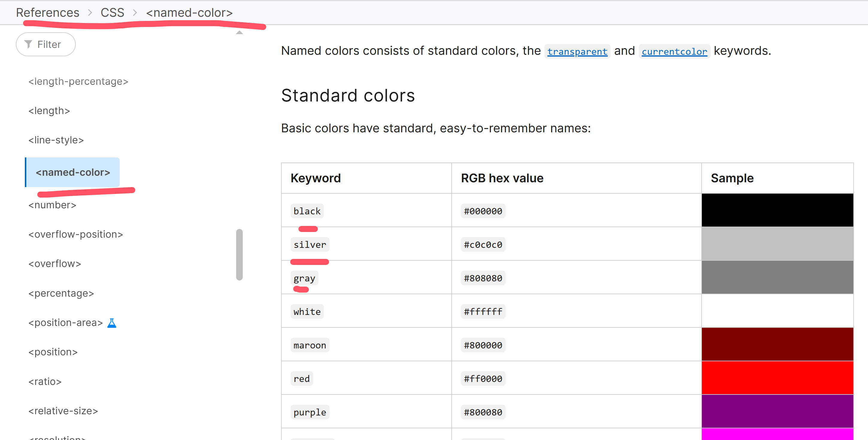Viewport: 868px width, 440px height.
Task: Open the <length-percentage> sidebar entry
Action: click(x=78, y=81)
